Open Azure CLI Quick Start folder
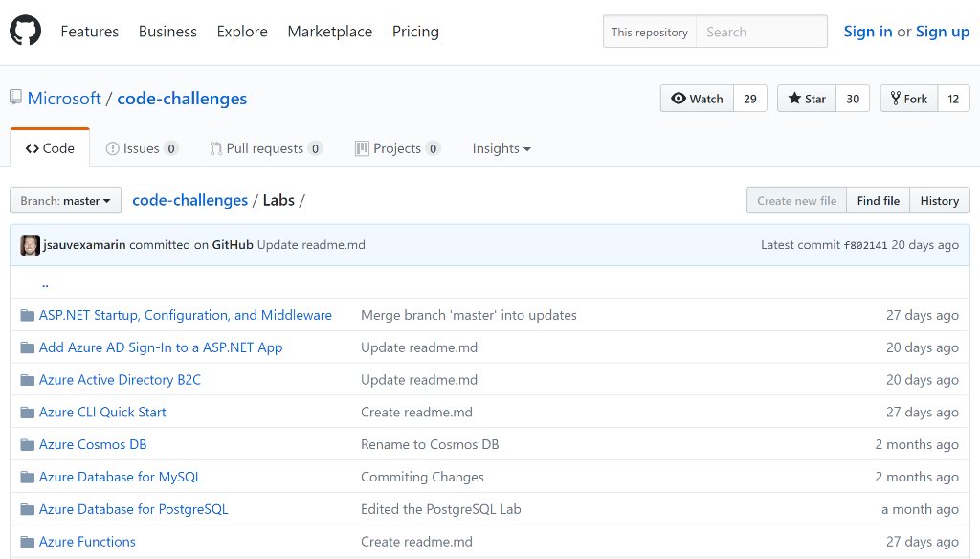Screen dimensions: 980x559 102,412
